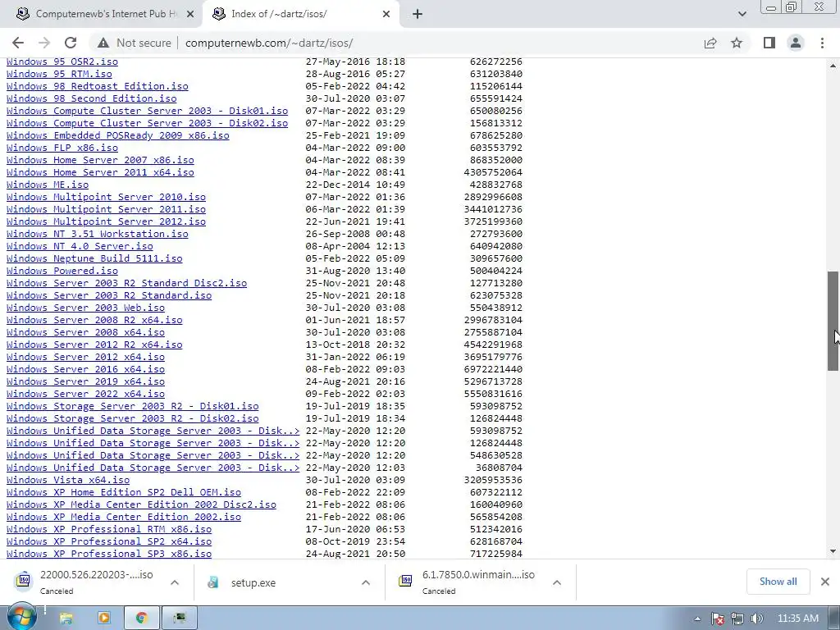Screen dimensions: 840x630
Task: Open Windows Powered.iso link
Action: [x=62, y=271]
